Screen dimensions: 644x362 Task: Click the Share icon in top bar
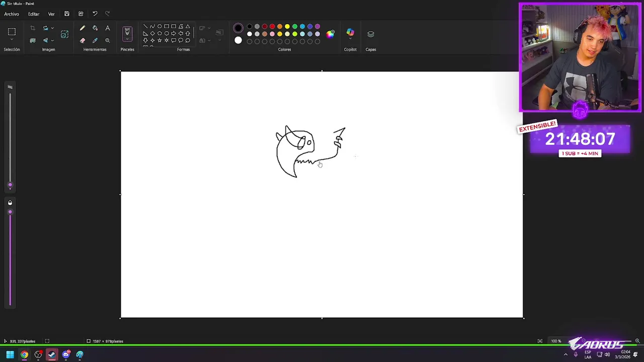[x=80, y=14]
